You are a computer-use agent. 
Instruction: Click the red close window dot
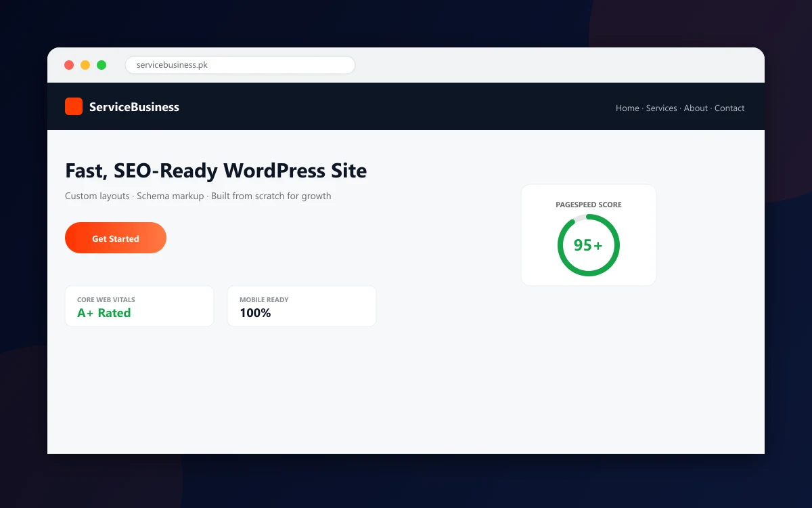(69, 65)
